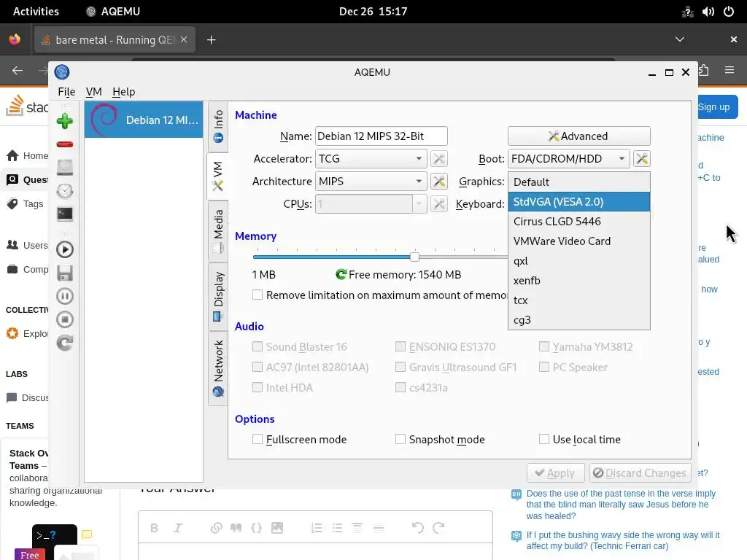
Task: Open the Help menu
Action: click(124, 91)
